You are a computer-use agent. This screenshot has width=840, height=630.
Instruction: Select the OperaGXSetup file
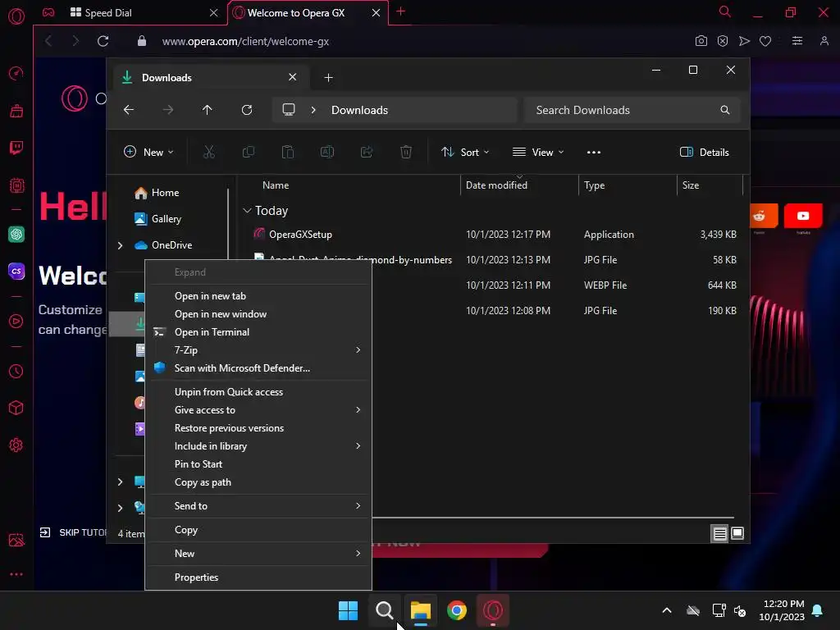point(300,234)
